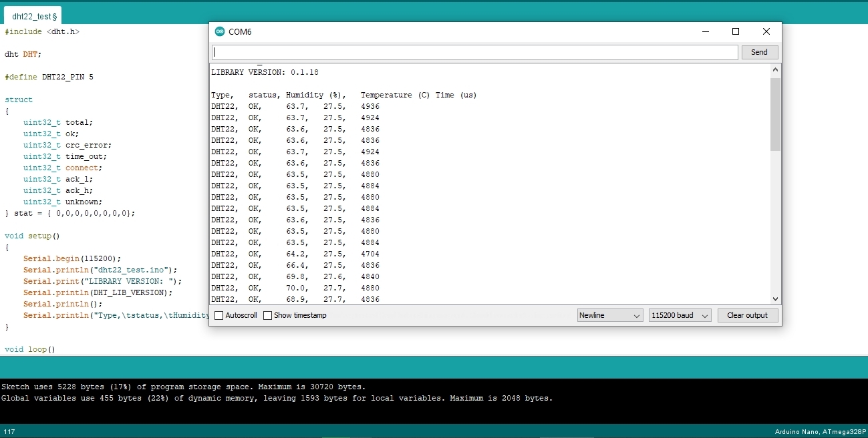Viewport: 868px width, 438px height.
Task: Click the serial message input field
Action: coord(474,52)
